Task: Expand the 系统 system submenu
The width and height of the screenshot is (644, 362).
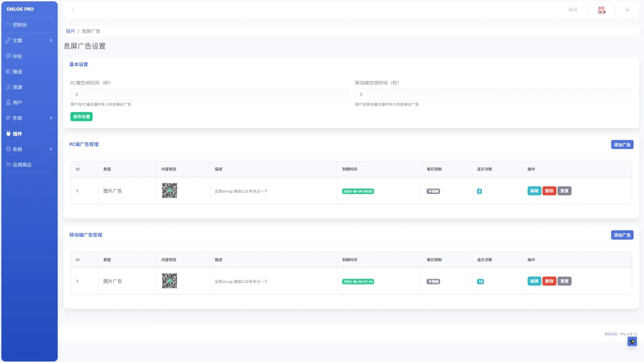Action: coord(29,149)
